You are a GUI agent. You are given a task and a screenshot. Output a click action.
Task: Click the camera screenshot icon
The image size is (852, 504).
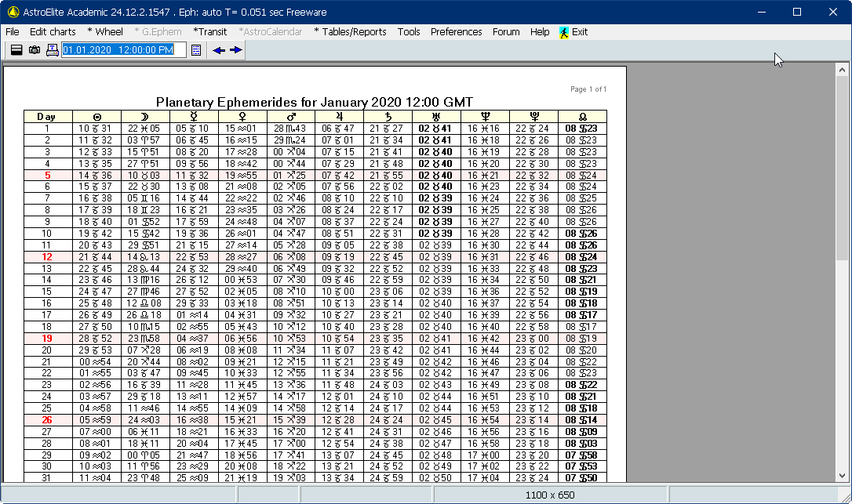pyautogui.click(x=35, y=50)
